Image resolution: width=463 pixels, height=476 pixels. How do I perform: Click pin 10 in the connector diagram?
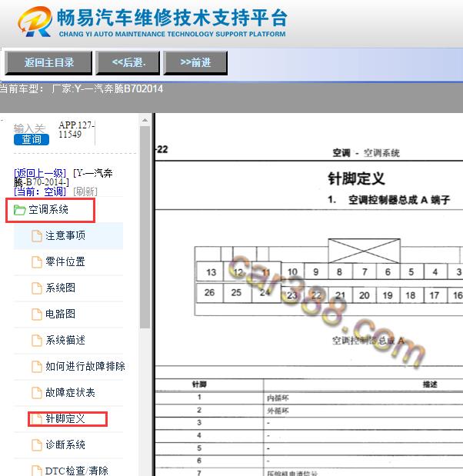pyautogui.click(x=292, y=271)
